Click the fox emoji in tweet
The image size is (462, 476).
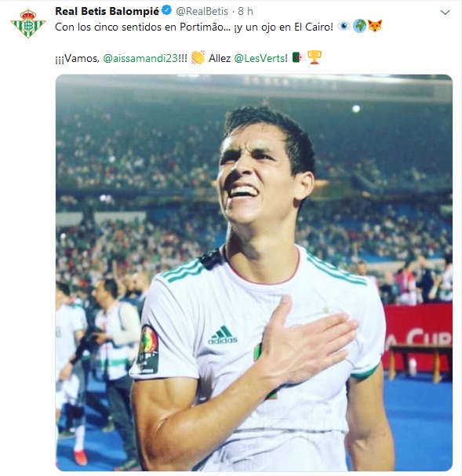(x=375, y=27)
